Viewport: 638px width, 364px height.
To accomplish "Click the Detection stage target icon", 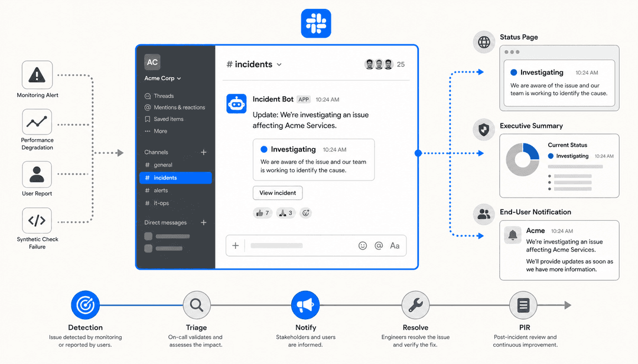I will [x=86, y=305].
